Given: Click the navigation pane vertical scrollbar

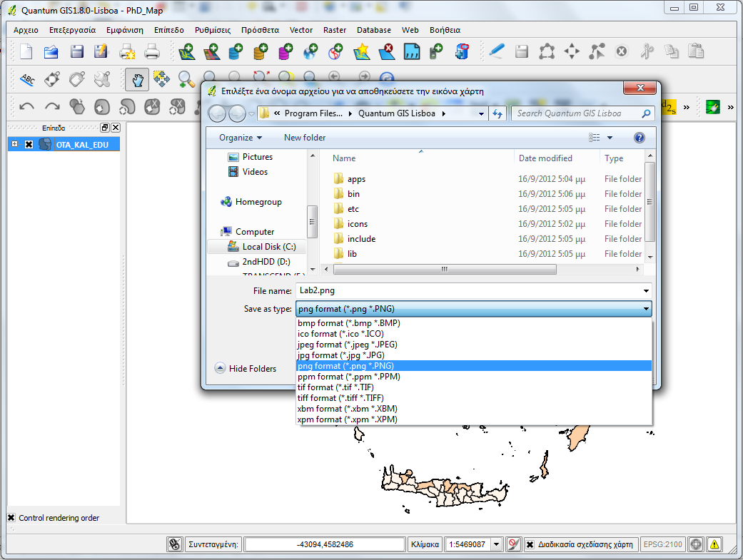Looking at the screenshot, I should [x=312, y=221].
